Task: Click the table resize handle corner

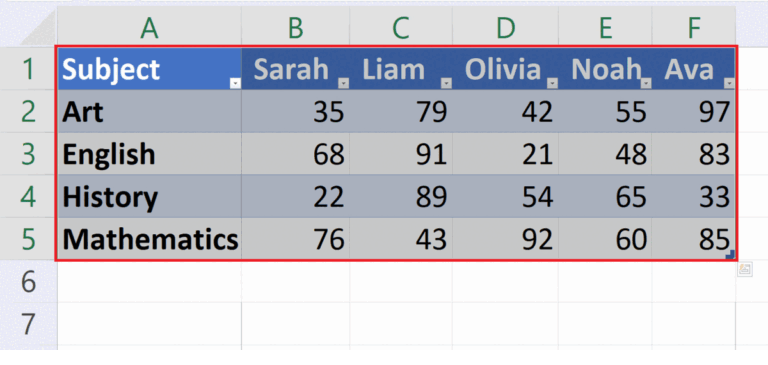Action: click(x=731, y=254)
